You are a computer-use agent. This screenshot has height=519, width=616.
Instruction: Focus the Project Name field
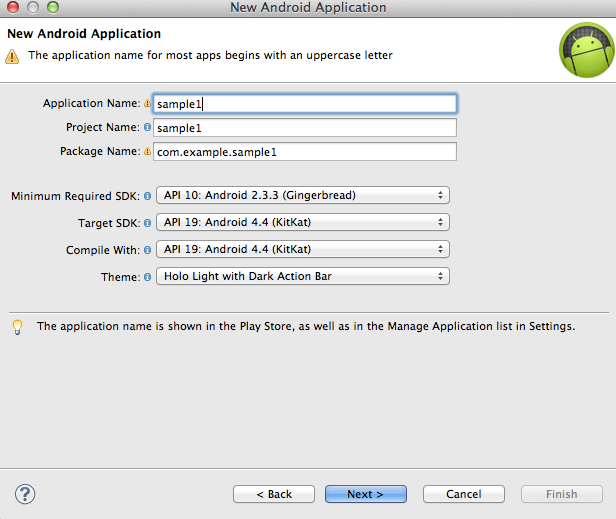click(305, 128)
